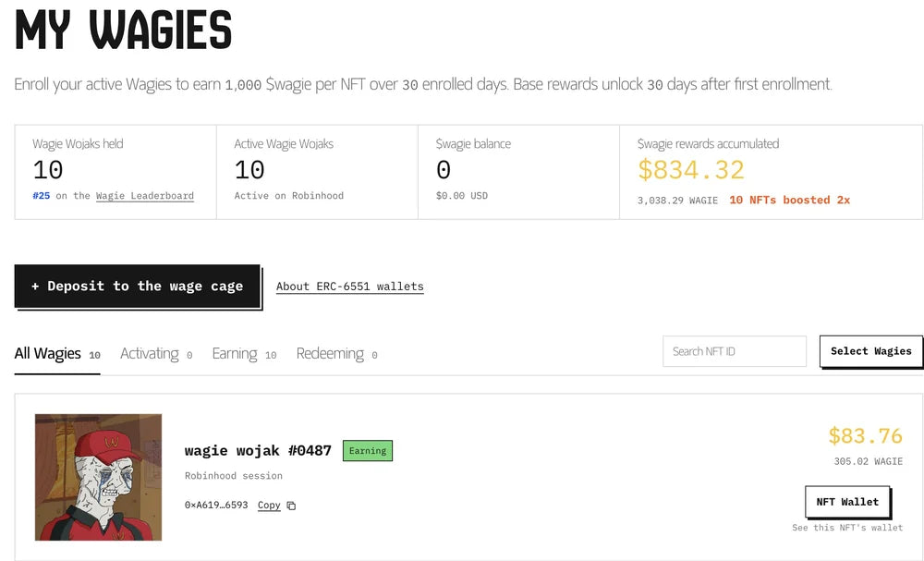Open About ERC-6551 wallets link

[x=350, y=287]
